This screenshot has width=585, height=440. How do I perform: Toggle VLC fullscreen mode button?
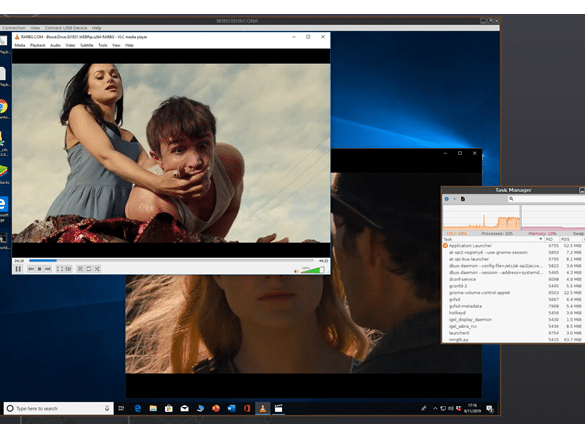(x=60, y=269)
